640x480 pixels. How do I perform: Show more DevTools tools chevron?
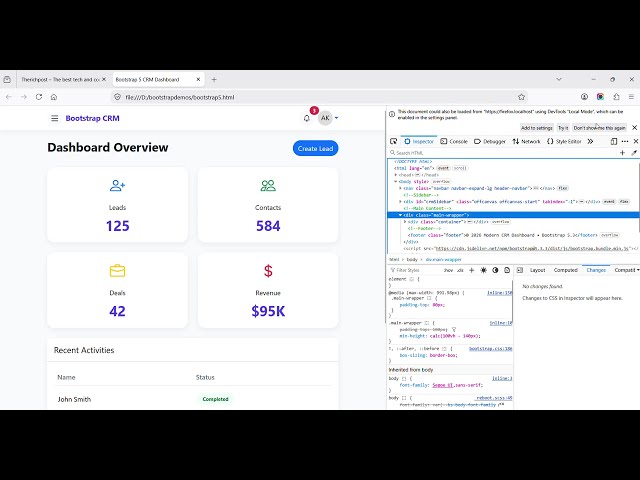(x=590, y=141)
